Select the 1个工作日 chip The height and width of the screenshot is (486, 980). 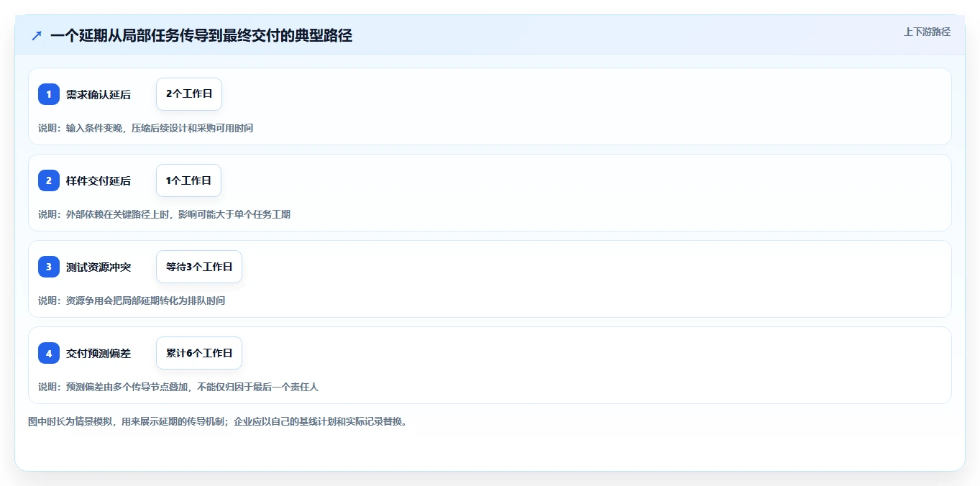coord(189,180)
